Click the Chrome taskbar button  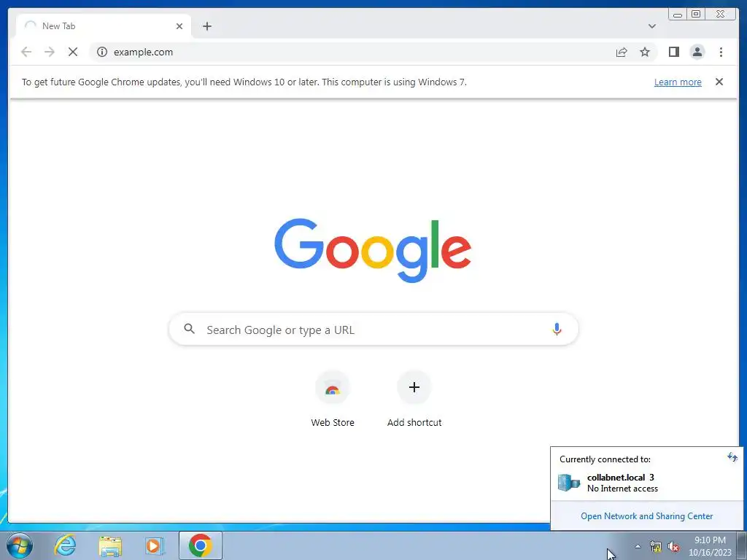200,545
